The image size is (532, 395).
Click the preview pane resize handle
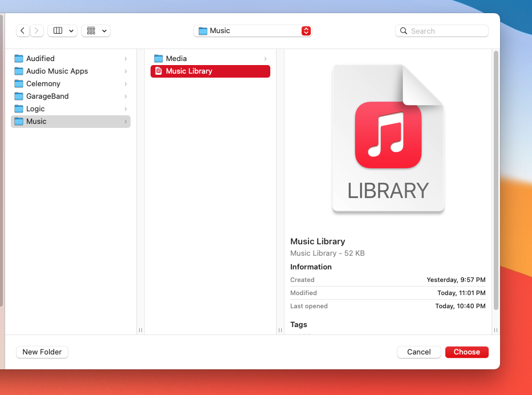point(496,330)
